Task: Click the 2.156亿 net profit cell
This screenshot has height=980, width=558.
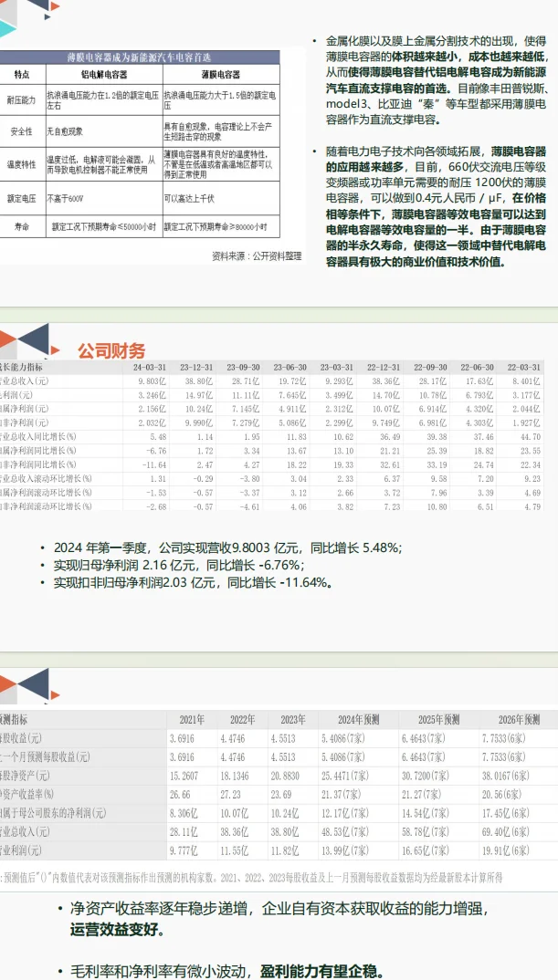Action: tap(153, 409)
